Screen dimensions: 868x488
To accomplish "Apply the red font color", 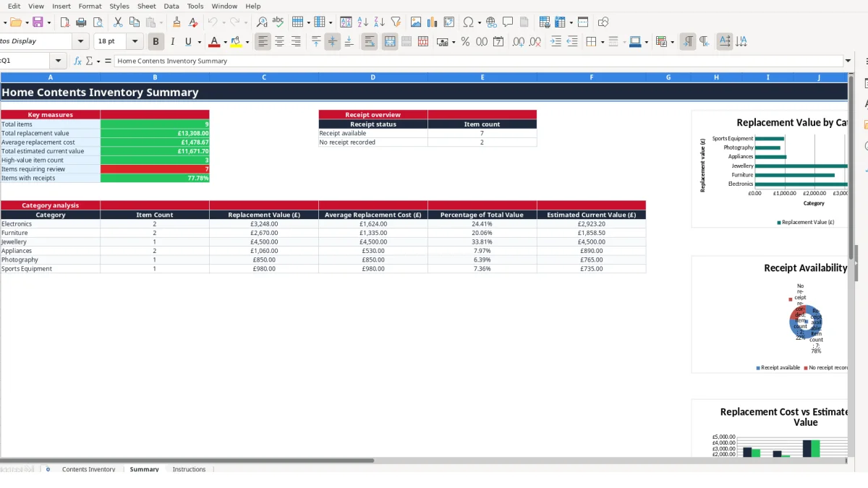I will [x=214, y=42].
